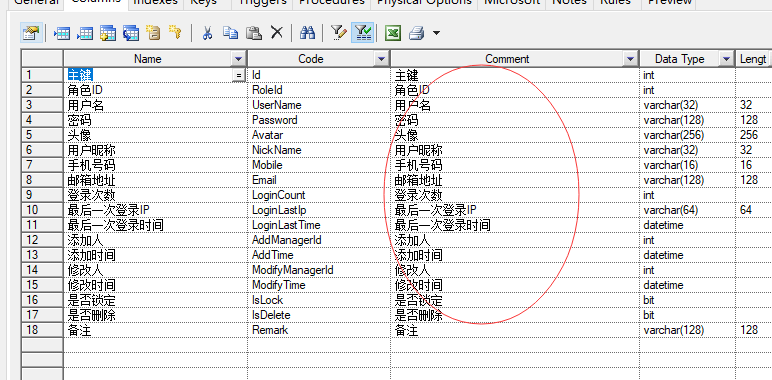Image resolution: width=772 pixels, height=380 pixels.
Task: Click the Add Columns icon with plus
Action: 108,33
